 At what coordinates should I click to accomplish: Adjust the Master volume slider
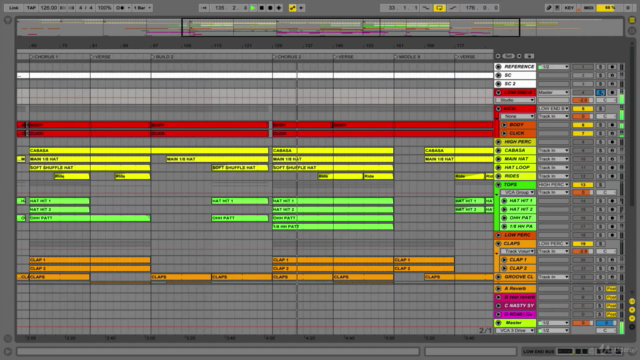(x=582, y=323)
